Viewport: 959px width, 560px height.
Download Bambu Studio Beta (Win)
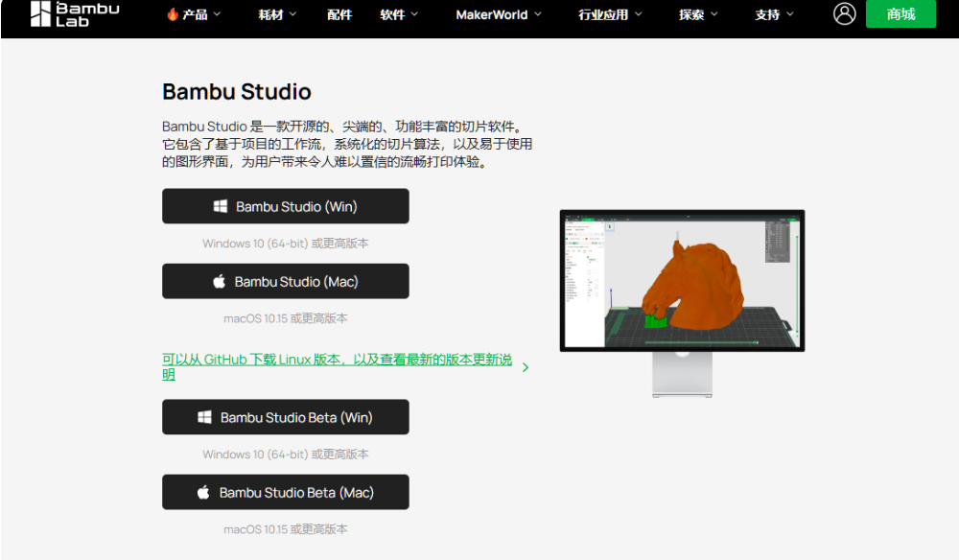[x=286, y=417]
